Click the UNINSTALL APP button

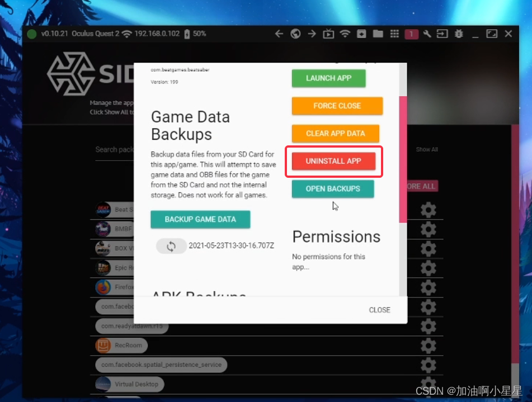coord(333,161)
